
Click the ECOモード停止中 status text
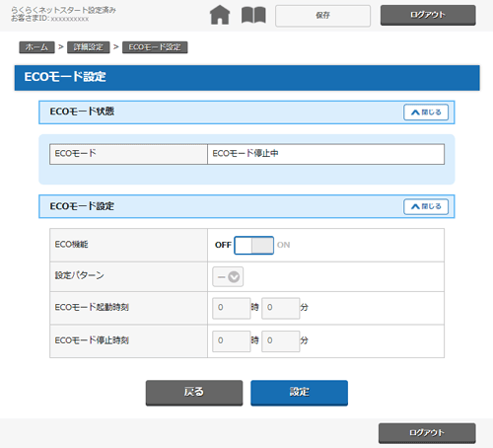[x=246, y=153]
